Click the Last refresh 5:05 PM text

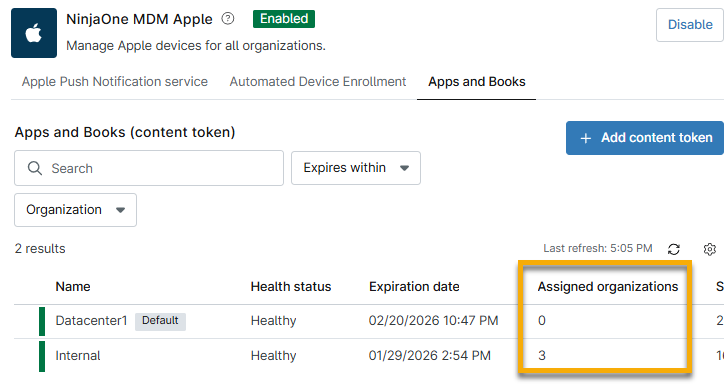(598, 249)
